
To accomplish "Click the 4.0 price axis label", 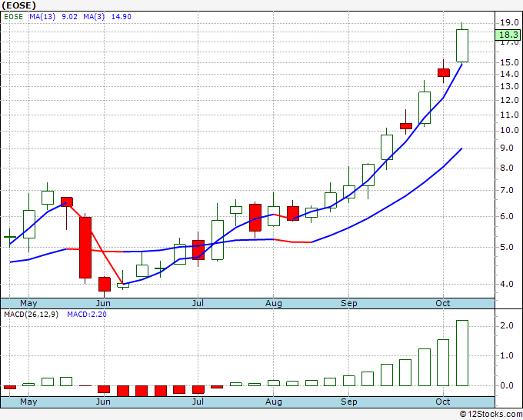I will [507, 284].
